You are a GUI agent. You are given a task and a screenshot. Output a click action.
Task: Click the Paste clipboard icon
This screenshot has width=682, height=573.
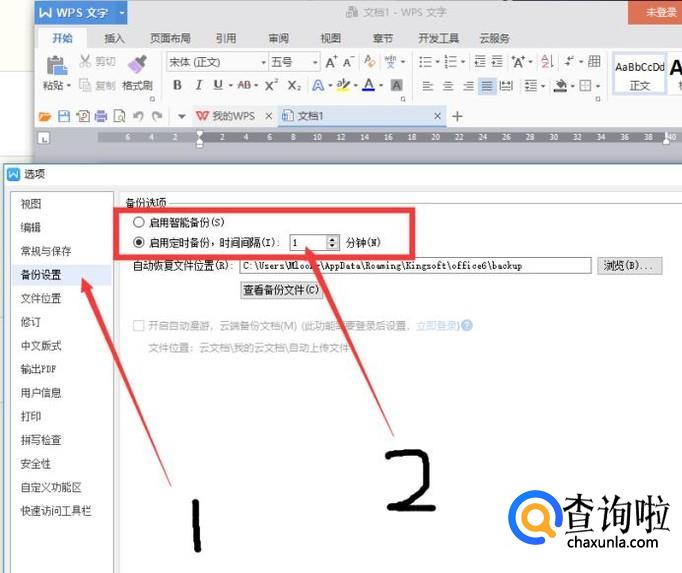click(x=56, y=66)
